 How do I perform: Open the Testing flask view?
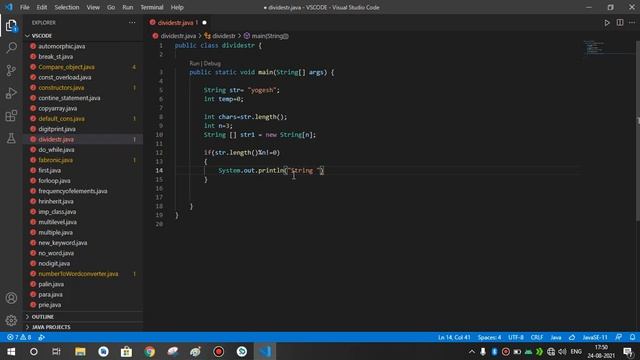(11, 138)
